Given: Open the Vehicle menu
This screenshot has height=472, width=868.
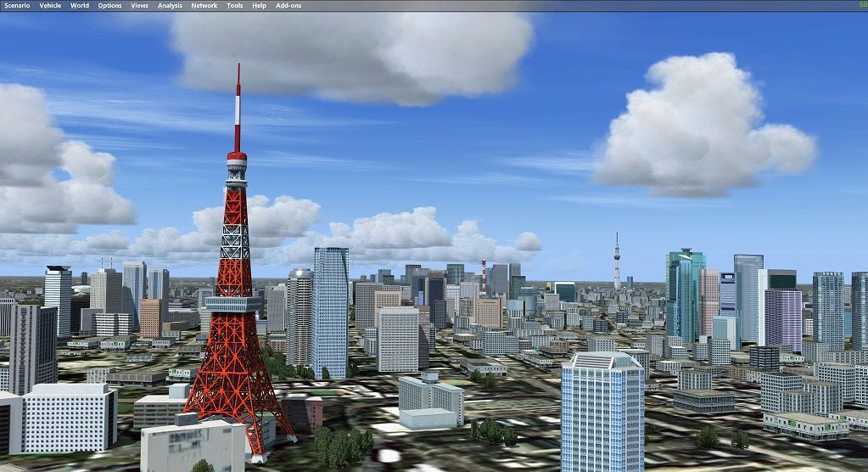Looking at the screenshot, I should (x=50, y=6).
